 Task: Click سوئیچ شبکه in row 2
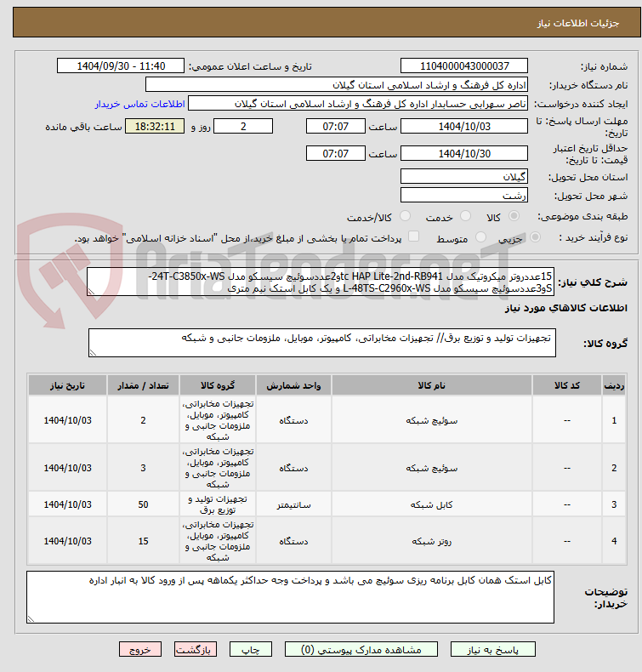click(x=432, y=468)
